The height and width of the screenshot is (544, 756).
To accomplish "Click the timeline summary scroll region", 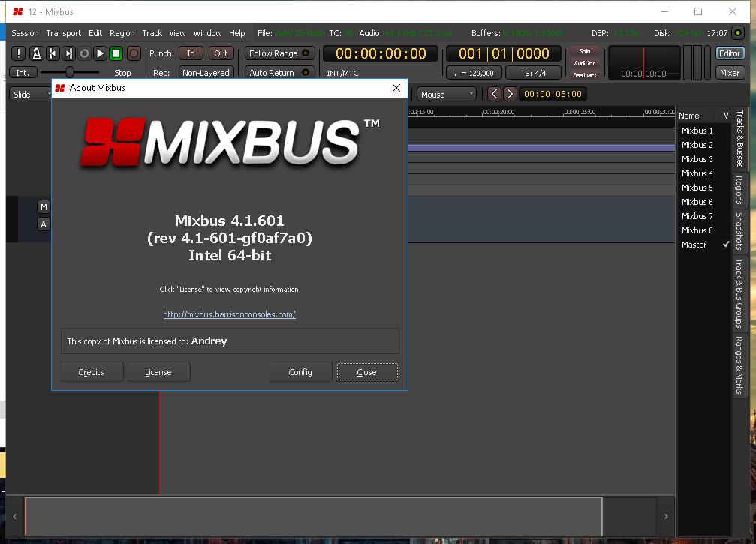I will [313, 516].
